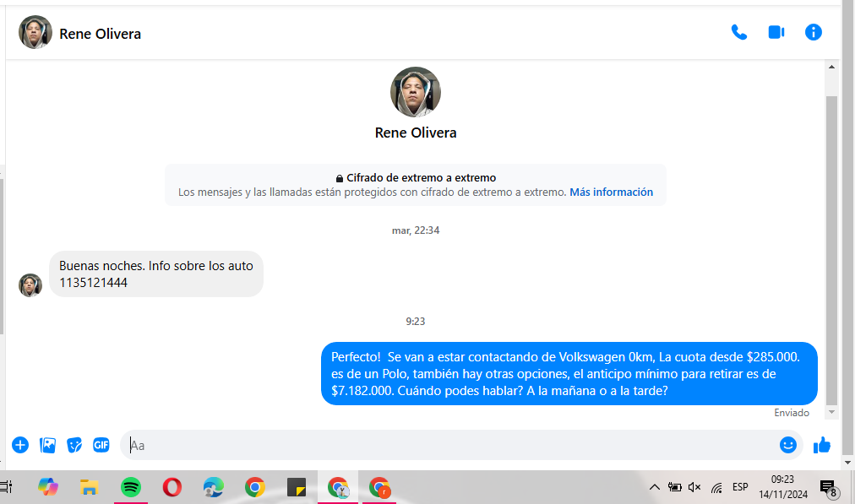Open more actions plus icon in composer
The image size is (855, 504).
click(x=20, y=445)
